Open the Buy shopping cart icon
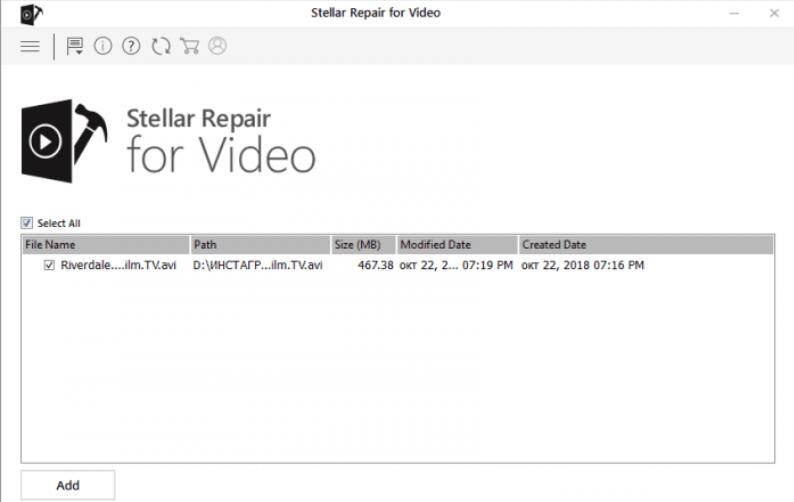Viewport: 794px width, 502px height. click(189, 46)
